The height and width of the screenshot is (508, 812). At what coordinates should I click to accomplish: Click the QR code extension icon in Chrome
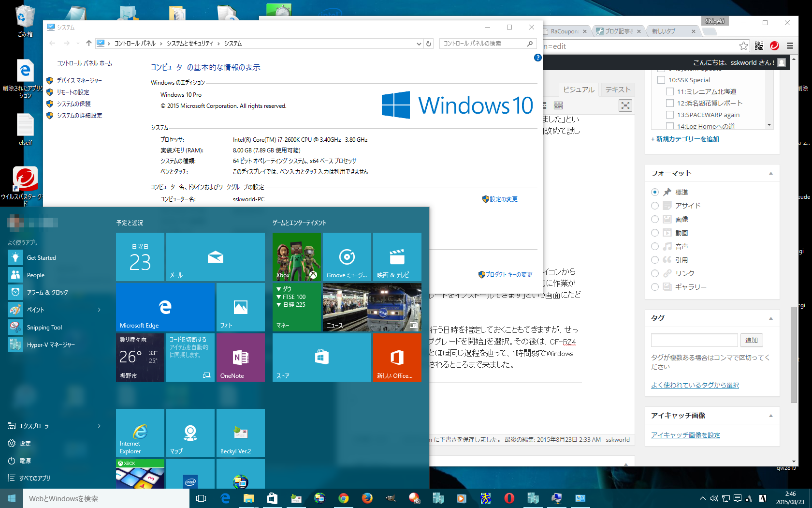pyautogui.click(x=759, y=46)
